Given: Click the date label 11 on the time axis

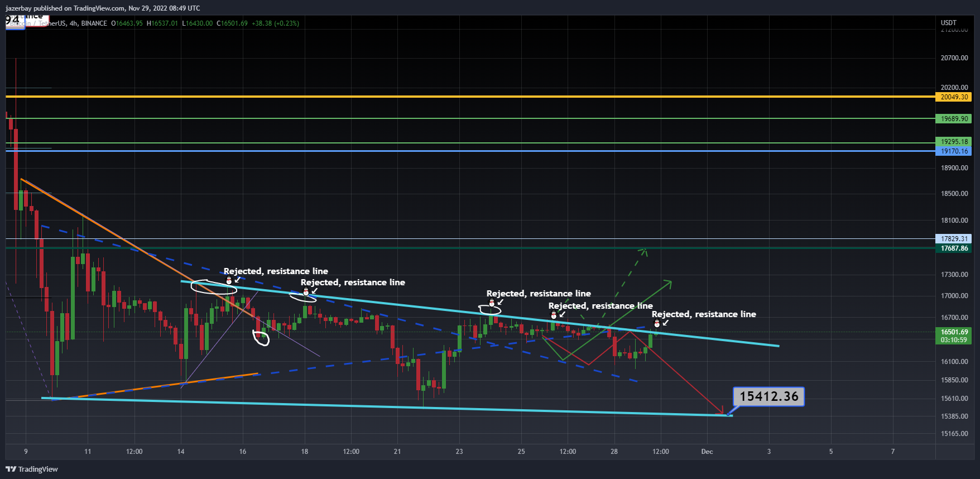Looking at the screenshot, I should tap(88, 452).
